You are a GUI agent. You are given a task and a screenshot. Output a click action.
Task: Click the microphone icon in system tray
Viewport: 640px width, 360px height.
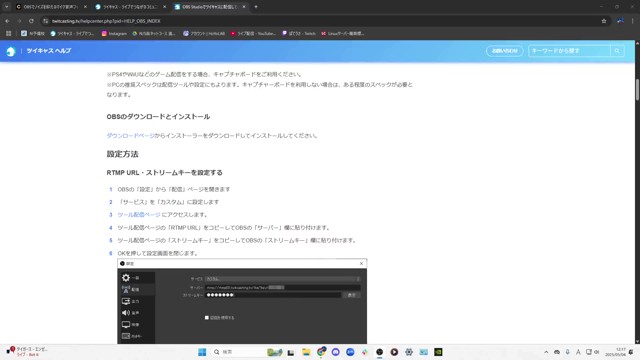[x=568, y=352]
